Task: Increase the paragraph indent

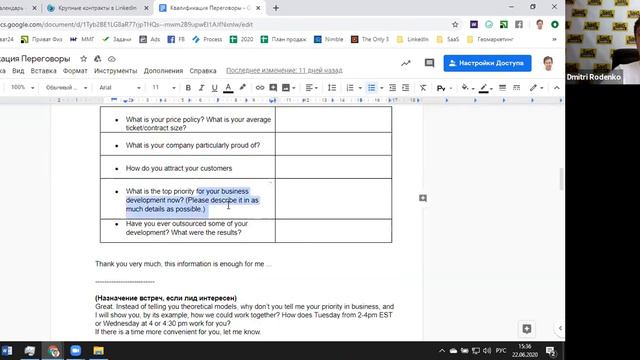Action: pyautogui.click(x=406, y=88)
